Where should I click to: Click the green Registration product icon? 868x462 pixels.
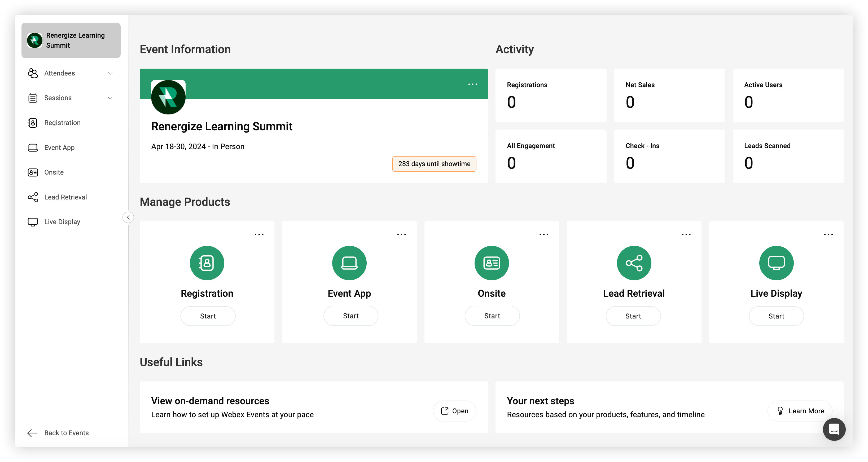tap(207, 263)
